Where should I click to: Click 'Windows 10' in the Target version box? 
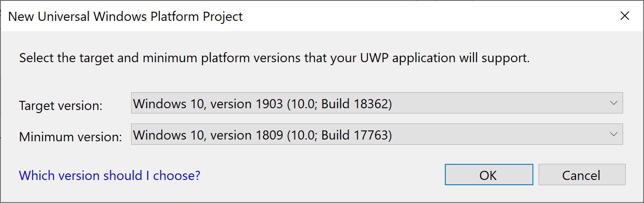(x=169, y=103)
